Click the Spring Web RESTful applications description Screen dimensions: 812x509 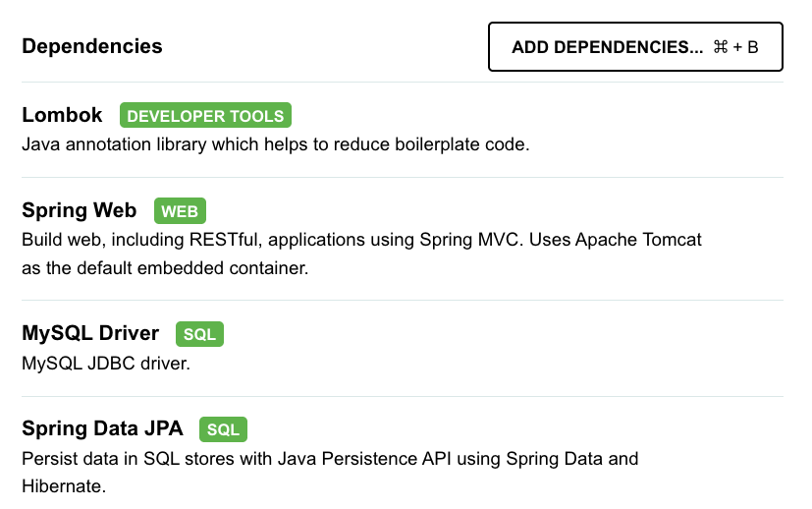361,240
